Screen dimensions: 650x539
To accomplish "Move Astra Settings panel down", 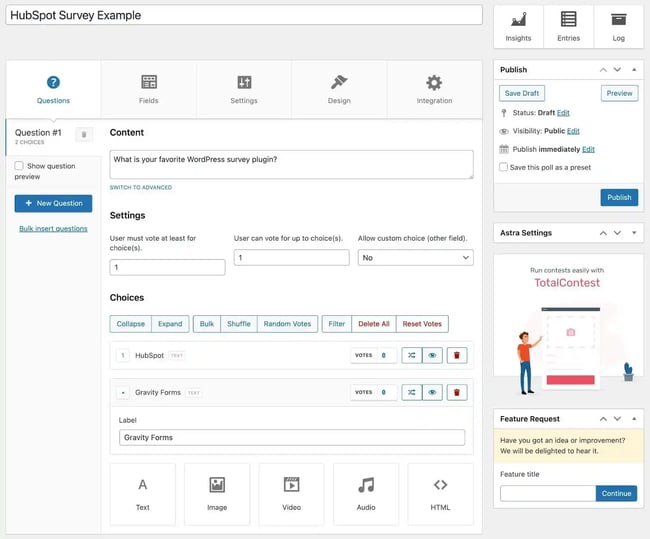I will pos(617,233).
